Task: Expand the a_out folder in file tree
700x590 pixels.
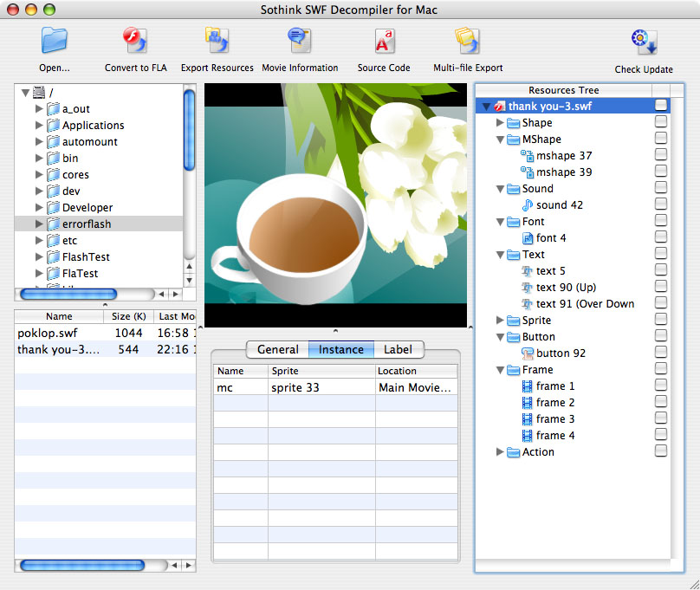Action: [39, 108]
